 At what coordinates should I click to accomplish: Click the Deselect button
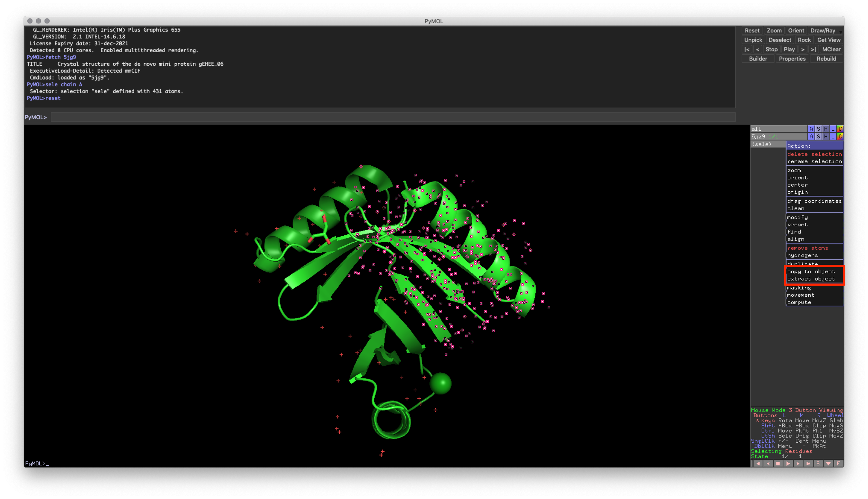779,40
